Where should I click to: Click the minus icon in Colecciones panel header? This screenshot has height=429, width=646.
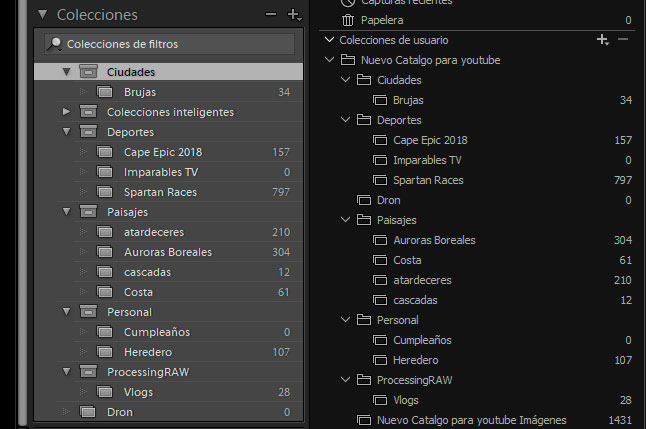[x=270, y=15]
